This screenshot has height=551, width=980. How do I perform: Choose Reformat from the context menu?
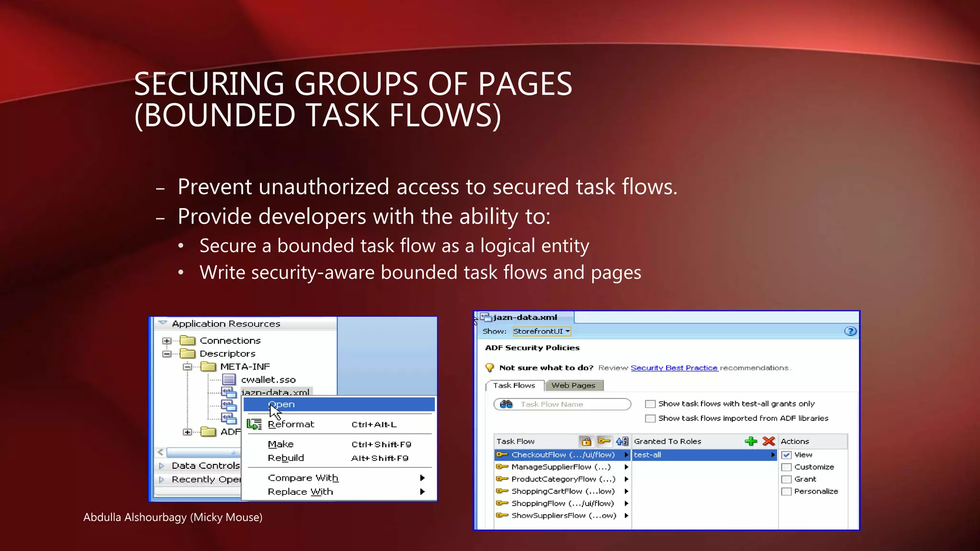click(339, 424)
